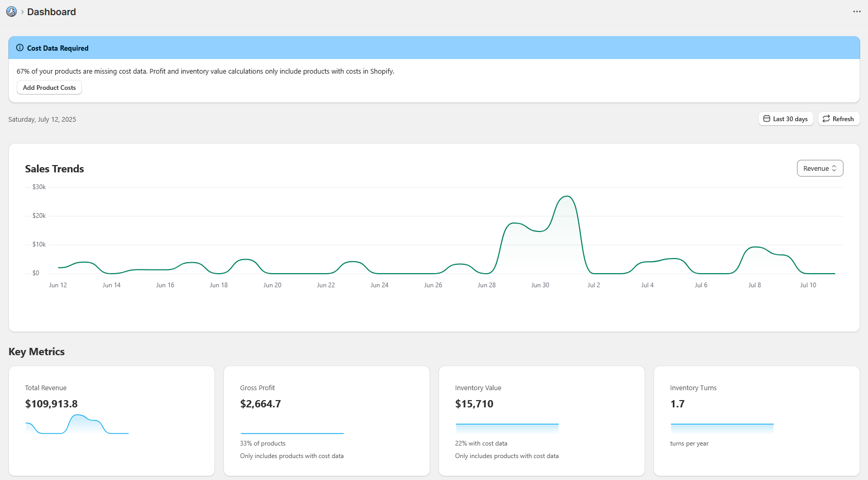868x480 pixels.
Task: Click the $10k y-axis label
Action: (x=39, y=244)
